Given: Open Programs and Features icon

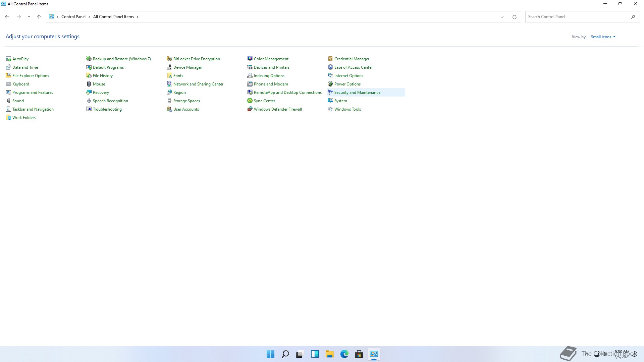Looking at the screenshot, I should click(8, 93).
